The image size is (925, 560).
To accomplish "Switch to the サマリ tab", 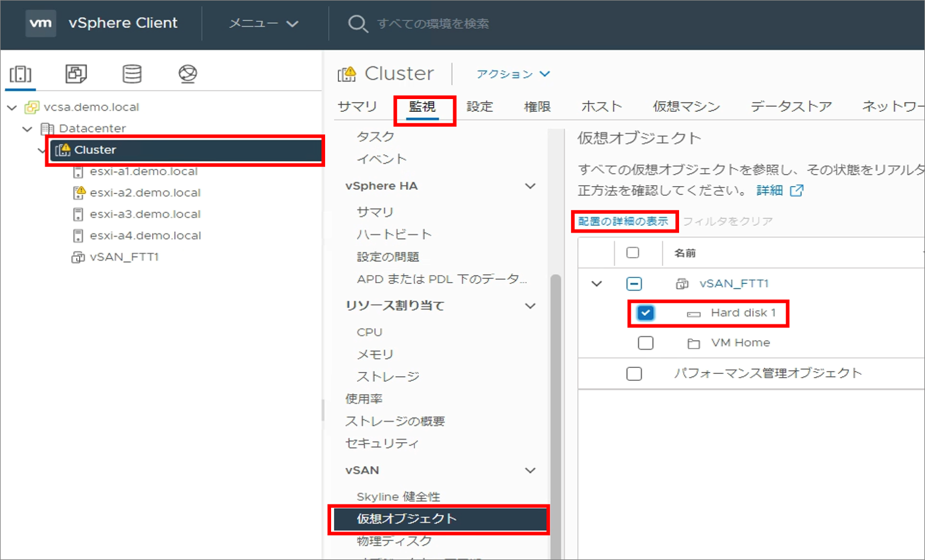I will click(357, 106).
